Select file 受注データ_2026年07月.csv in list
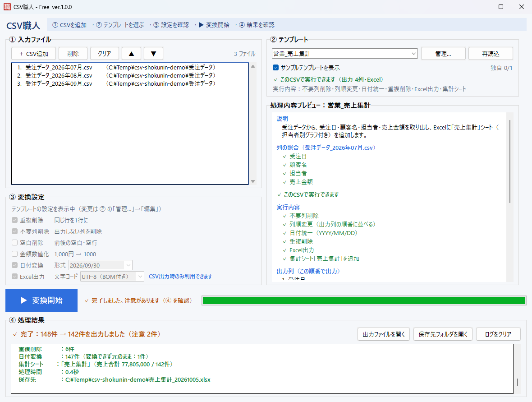 [x=129, y=67]
